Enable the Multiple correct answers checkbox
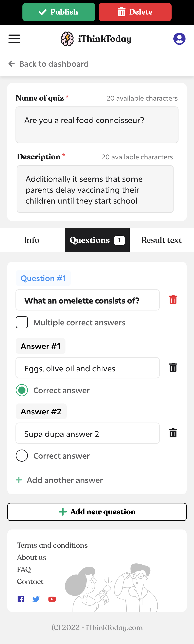 [x=22, y=322]
